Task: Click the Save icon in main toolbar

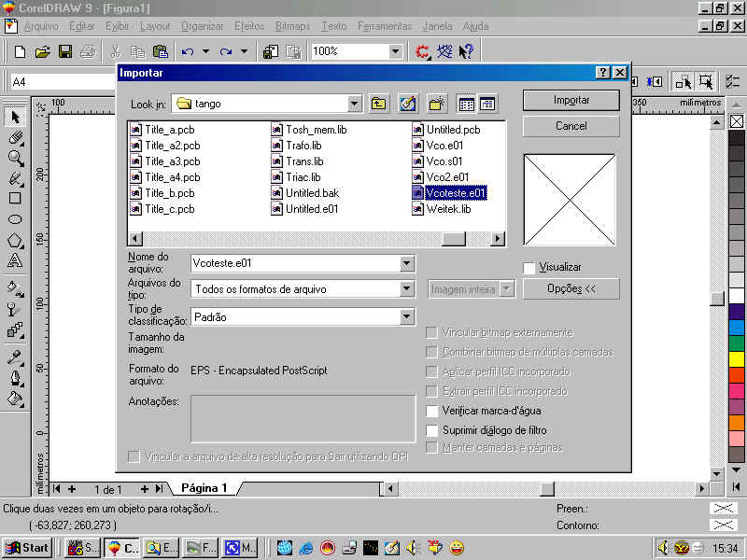Action: click(65, 51)
